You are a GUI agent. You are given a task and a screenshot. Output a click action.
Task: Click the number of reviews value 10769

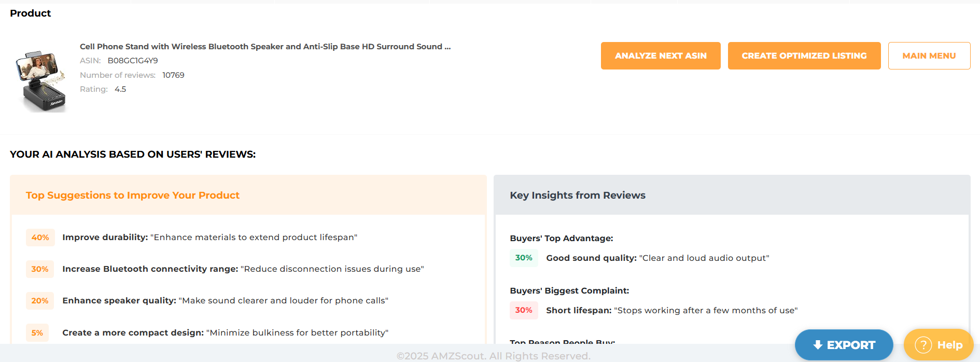pos(174,75)
